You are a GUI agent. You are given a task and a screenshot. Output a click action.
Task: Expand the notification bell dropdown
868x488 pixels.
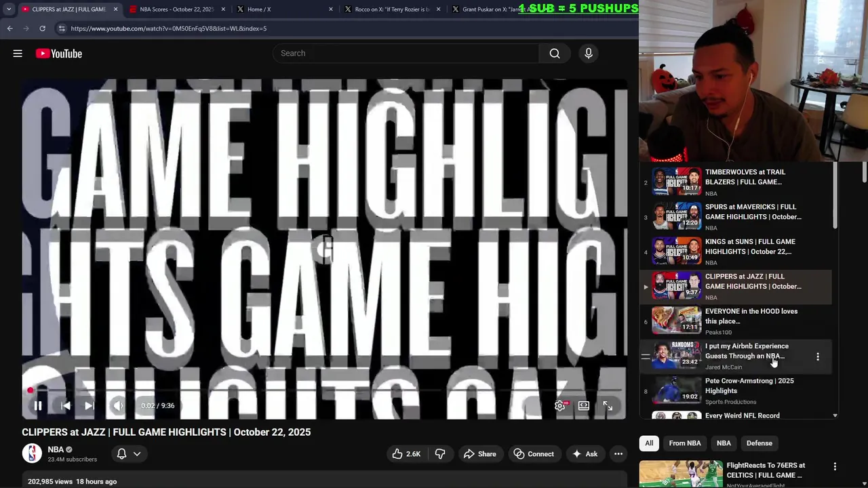point(129,454)
